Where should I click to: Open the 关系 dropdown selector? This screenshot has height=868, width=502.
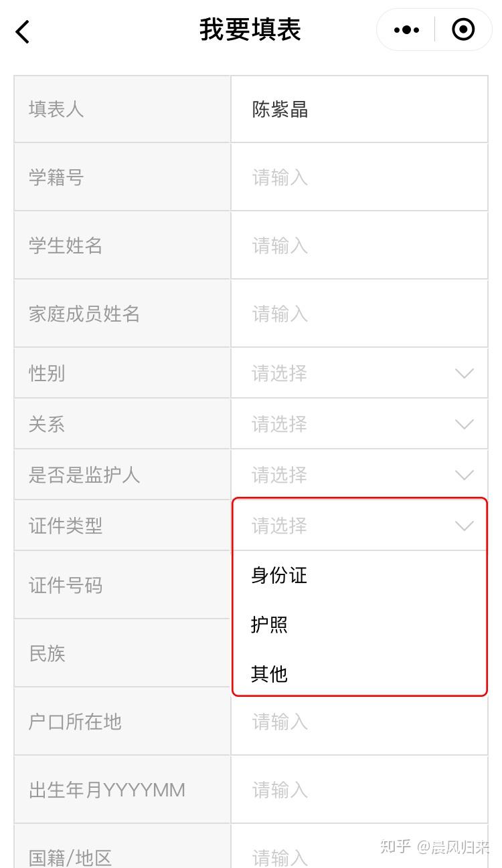tap(359, 424)
